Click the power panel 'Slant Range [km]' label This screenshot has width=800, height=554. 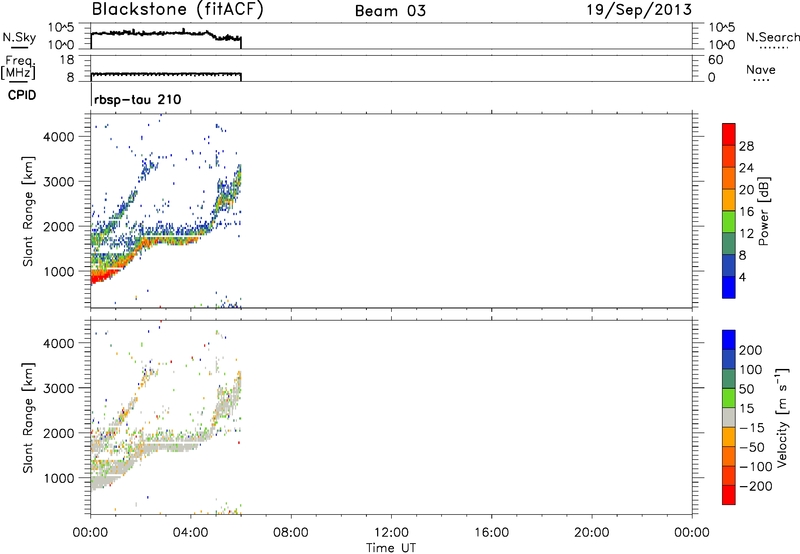(28, 211)
